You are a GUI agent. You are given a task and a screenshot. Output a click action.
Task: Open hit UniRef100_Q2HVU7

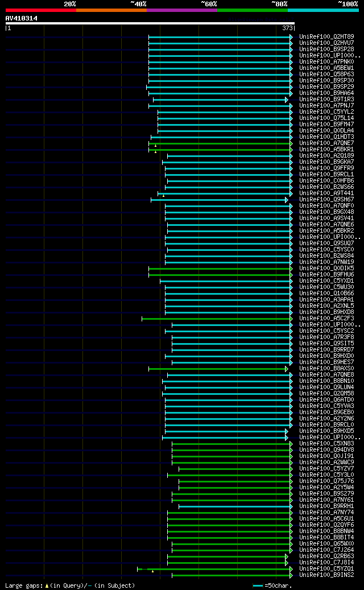pyautogui.click(x=326, y=43)
